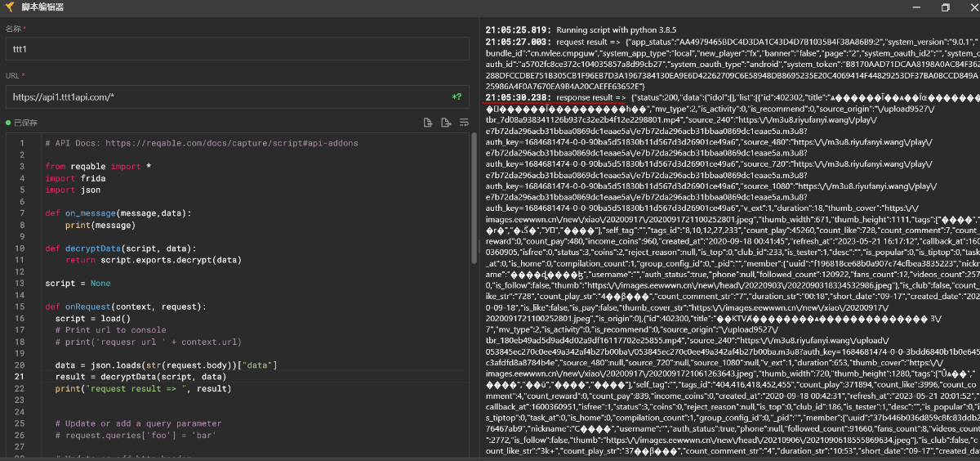The height and width of the screenshot is (461, 980).
Task: Click the 'script = None' line
Action: pyautogui.click(x=78, y=284)
